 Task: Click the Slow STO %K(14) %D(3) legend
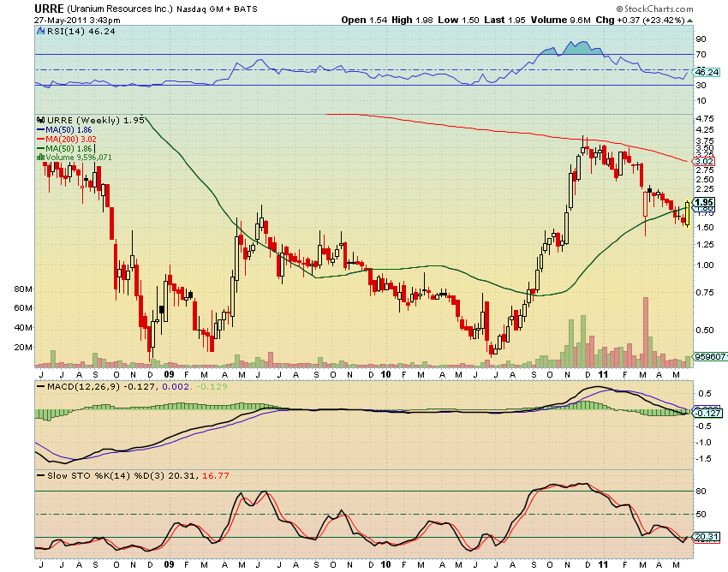click(x=106, y=475)
